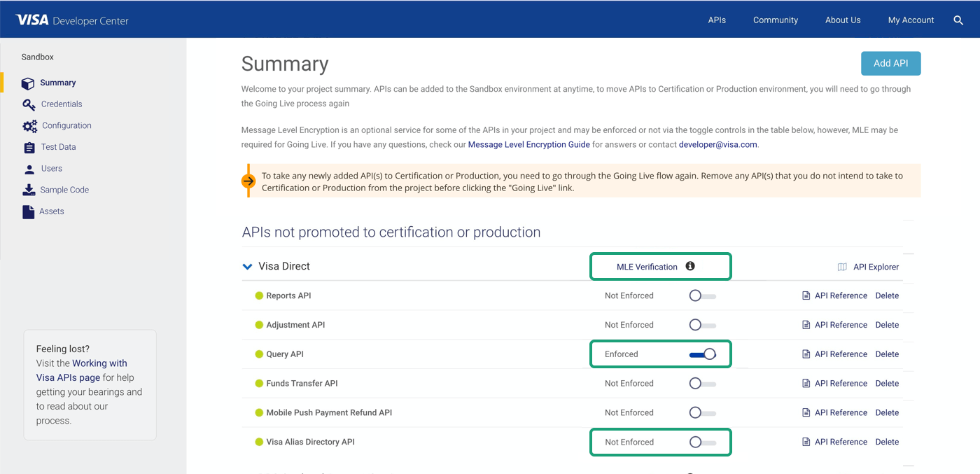Click the Sandbox label in sidebar

tap(38, 57)
